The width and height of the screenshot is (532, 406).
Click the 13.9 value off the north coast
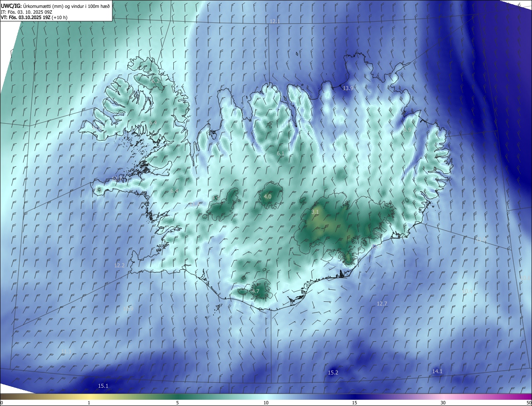pos(348,88)
